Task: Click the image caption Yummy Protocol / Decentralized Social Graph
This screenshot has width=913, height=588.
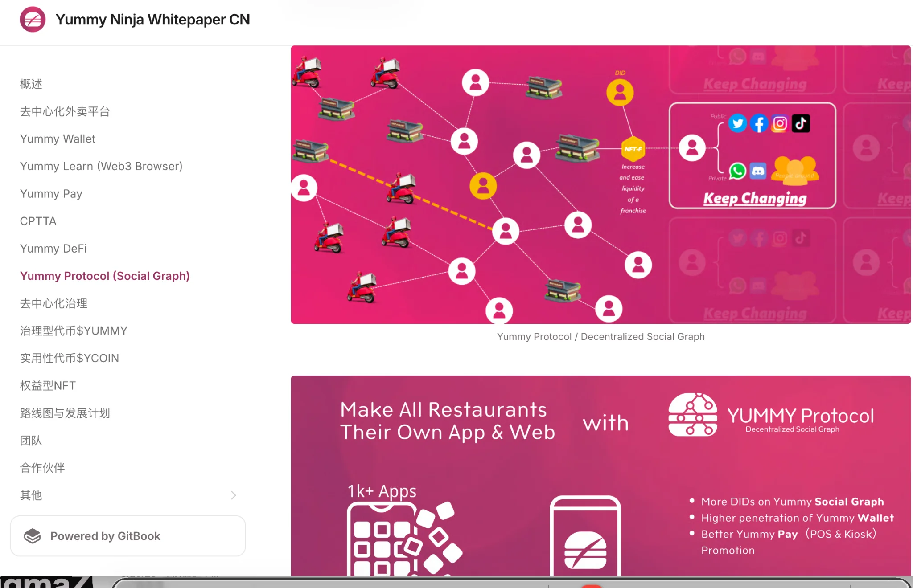Action: 600,336
